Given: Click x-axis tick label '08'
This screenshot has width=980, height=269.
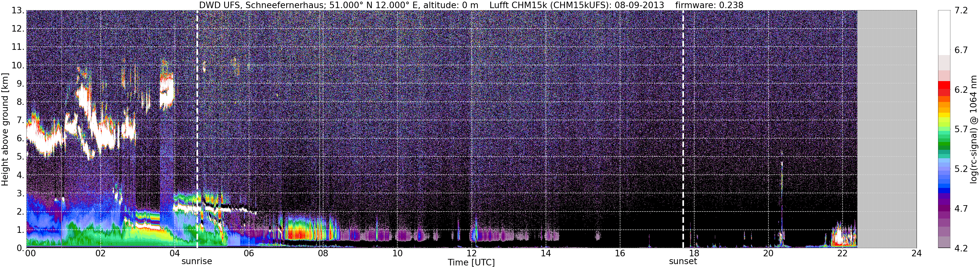Looking at the screenshot, I should click(x=323, y=253).
